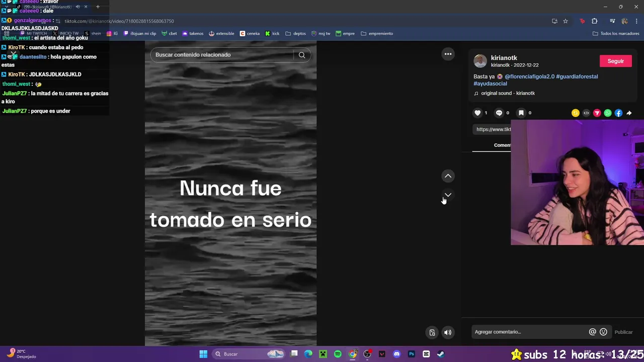Open original sound - kirianotk link
This screenshot has width=644, height=362.
coord(508,93)
